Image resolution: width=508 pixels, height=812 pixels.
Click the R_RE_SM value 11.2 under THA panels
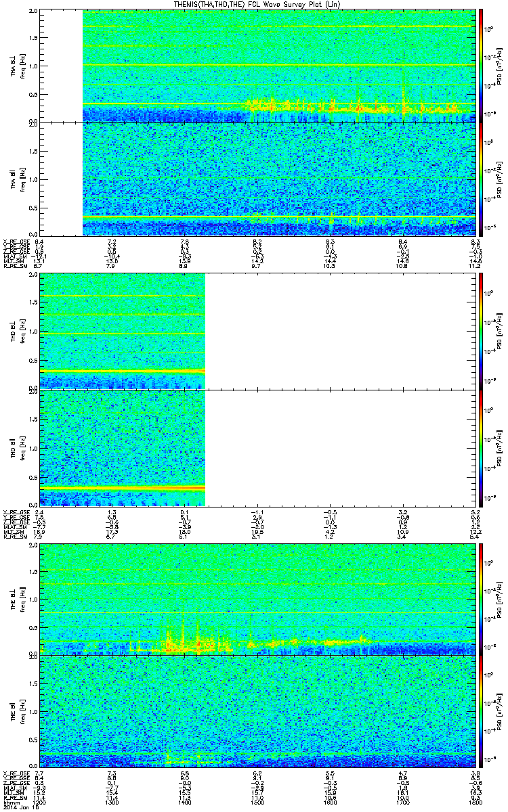pyautogui.click(x=475, y=267)
